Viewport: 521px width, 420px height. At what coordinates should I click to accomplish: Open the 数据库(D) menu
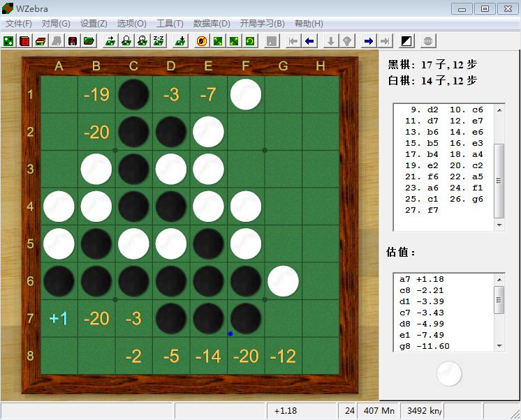(x=212, y=24)
